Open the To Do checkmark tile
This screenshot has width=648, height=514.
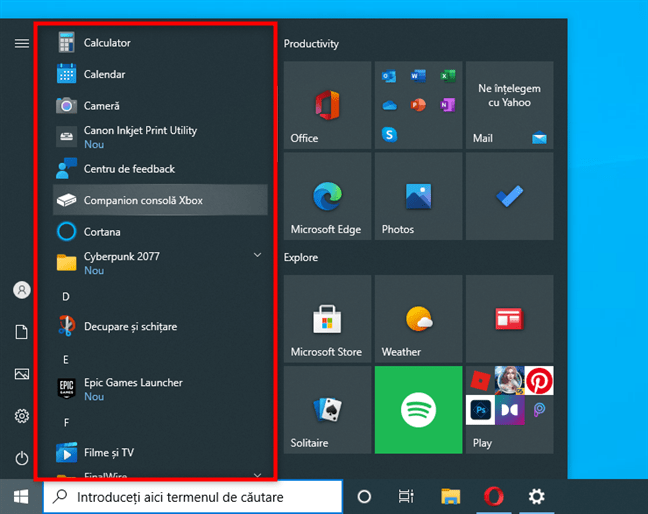(510, 196)
